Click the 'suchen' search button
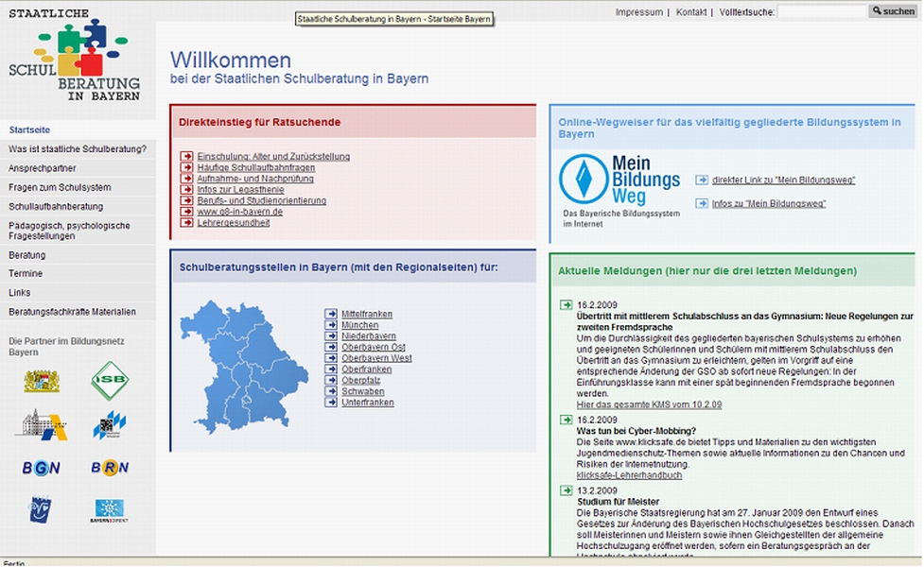This screenshot has width=924, height=567. click(x=894, y=11)
